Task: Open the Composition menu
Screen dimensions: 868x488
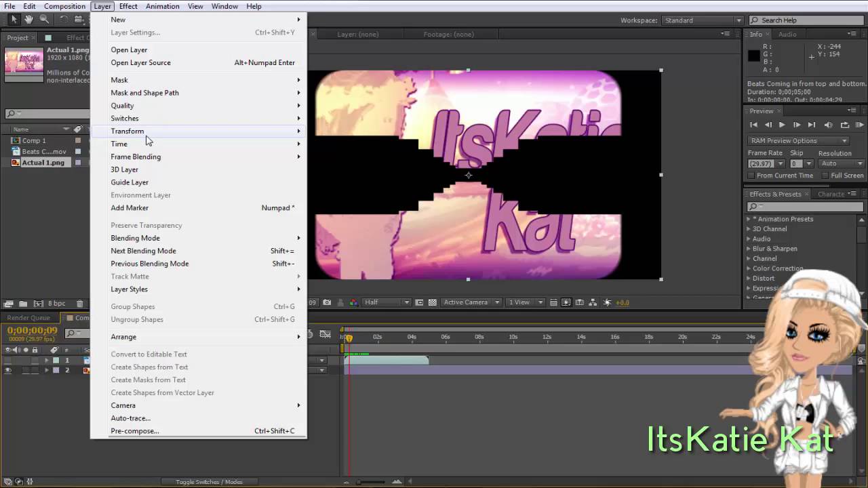Action: [64, 6]
